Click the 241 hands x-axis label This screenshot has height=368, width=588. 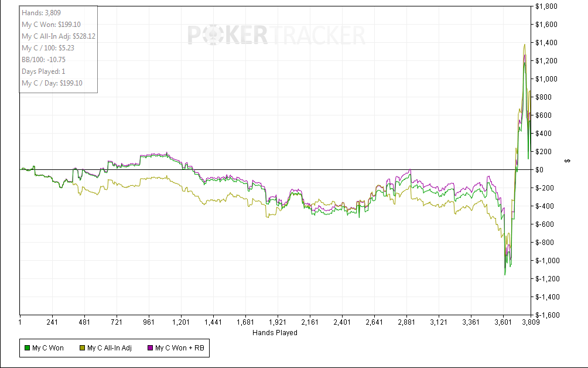pyautogui.click(x=52, y=322)
